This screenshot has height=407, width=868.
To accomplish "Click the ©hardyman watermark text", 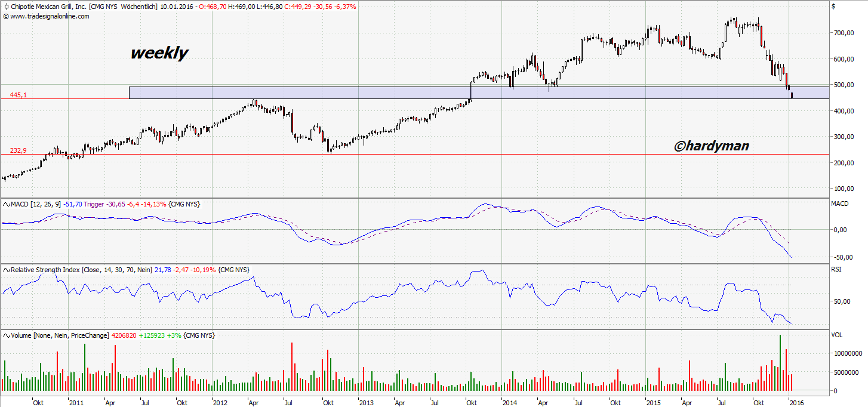I will [x=710, y=146].
